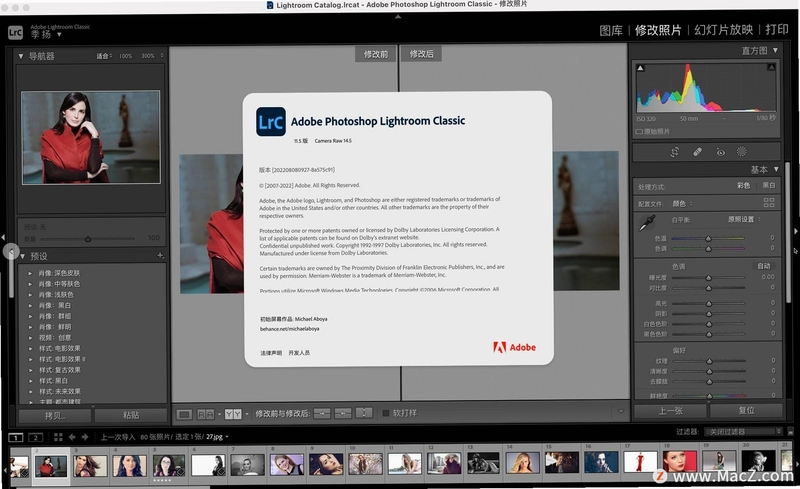This screenshot has height=489, width=800.
Task: Open the toolbar options dropdown triangle
Action: tap(621, 411)
